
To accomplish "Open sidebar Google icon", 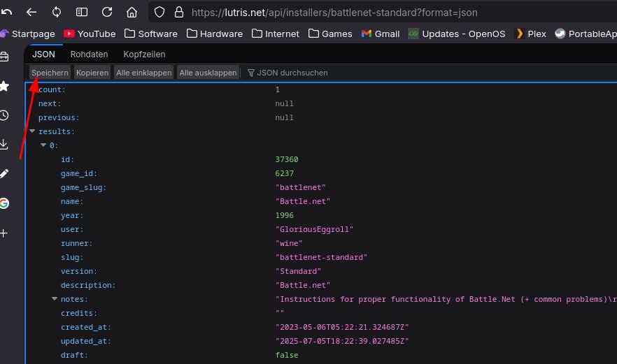I will pos(4,203).
